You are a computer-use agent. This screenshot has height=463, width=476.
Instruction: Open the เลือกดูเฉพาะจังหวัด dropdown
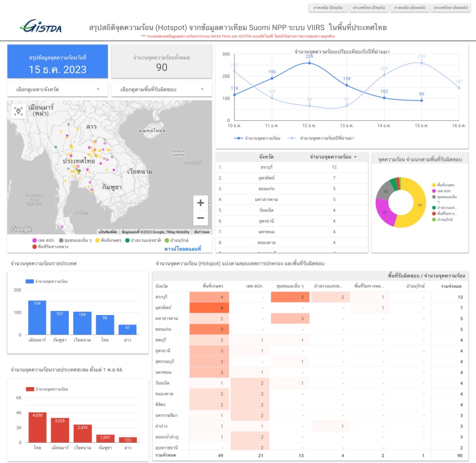[x=58, y=90]
